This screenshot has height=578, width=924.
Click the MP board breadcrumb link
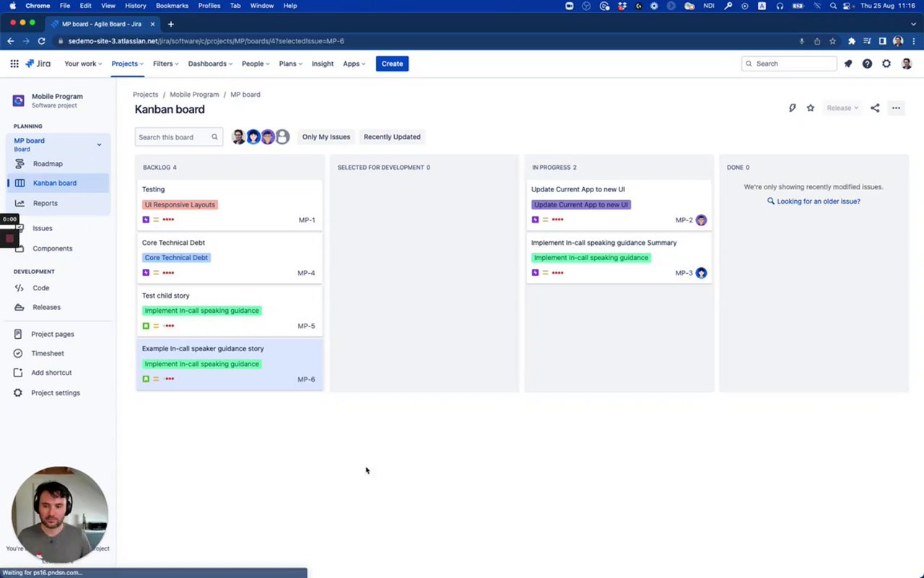pos(245,95)
